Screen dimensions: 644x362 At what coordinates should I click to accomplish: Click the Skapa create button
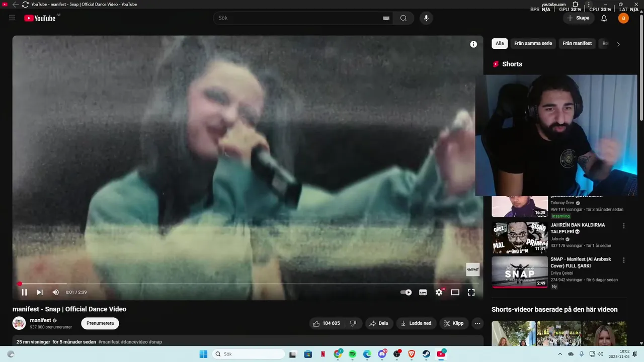pos(578,18)
